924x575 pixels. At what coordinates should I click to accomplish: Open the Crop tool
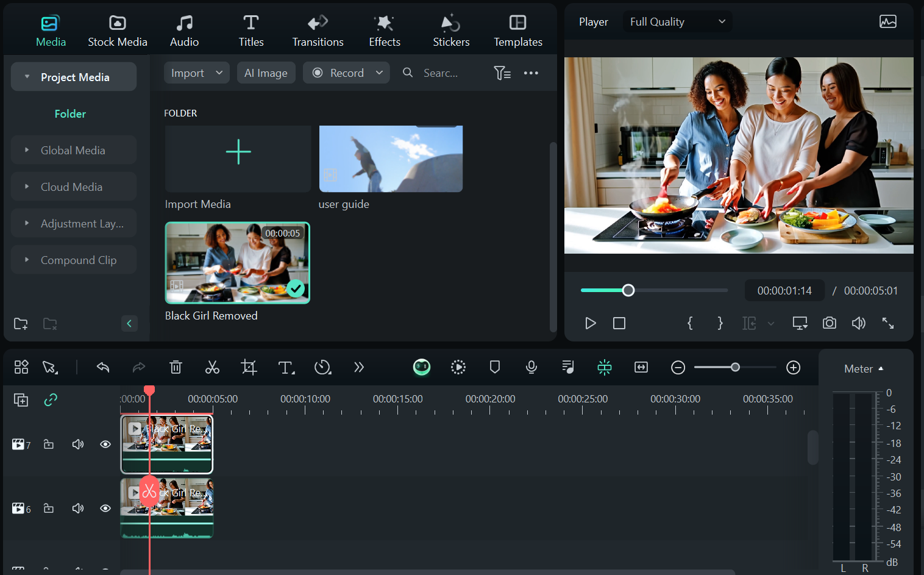tap(249, 367)
